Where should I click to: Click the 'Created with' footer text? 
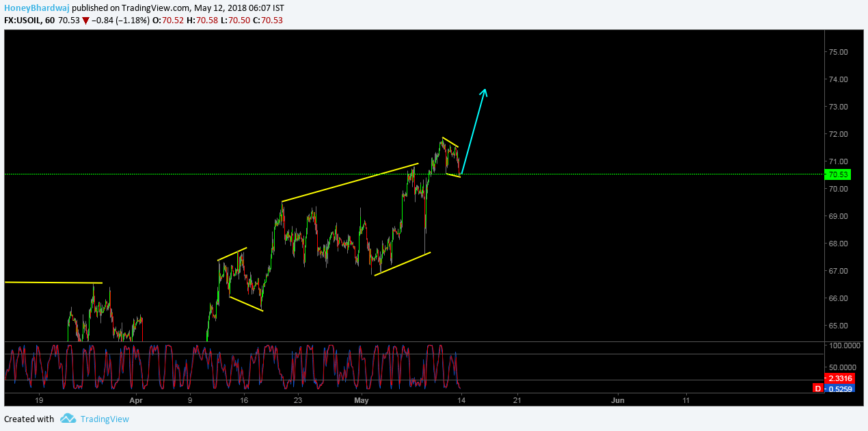coord(29,419)
